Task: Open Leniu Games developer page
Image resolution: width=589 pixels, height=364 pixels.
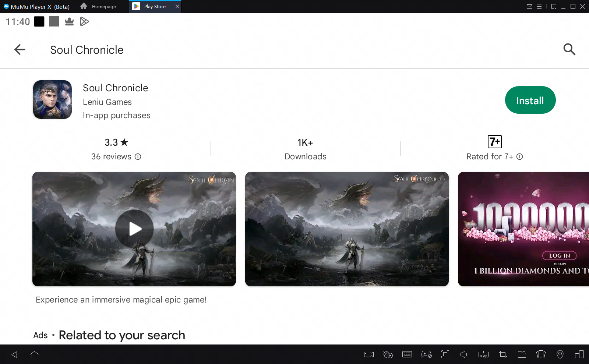Action: [107, 102]
